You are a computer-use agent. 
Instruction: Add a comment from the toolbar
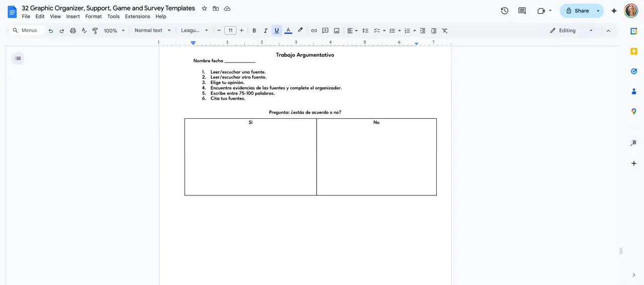[x=325, y=31]
